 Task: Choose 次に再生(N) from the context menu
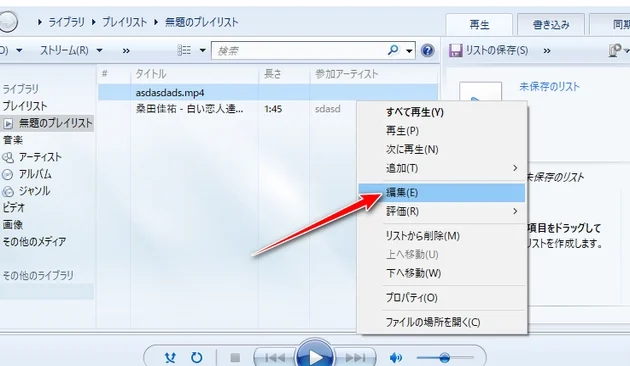[x=442, y=149]
